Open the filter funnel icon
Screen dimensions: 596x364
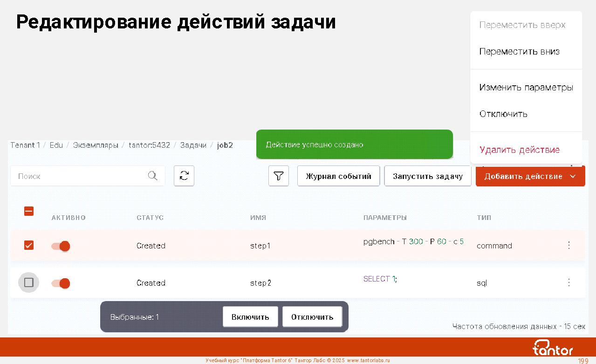point(279,176)
